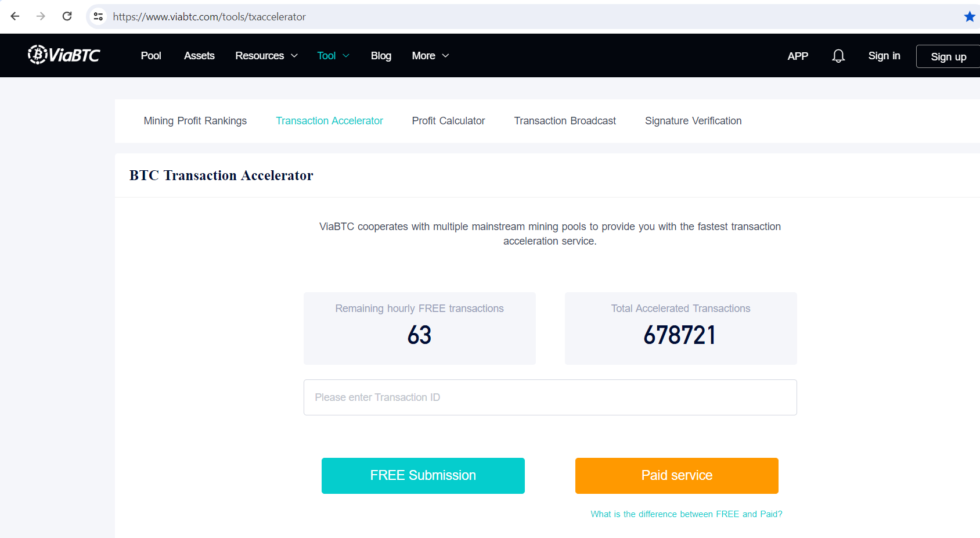Focus the Transaction ID input field
The image size is (980, 538).
550,397
